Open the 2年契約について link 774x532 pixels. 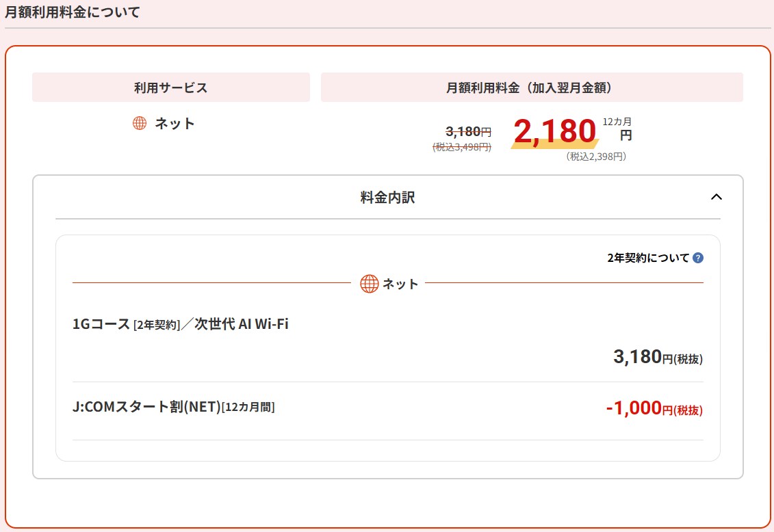tap(648, 258)
